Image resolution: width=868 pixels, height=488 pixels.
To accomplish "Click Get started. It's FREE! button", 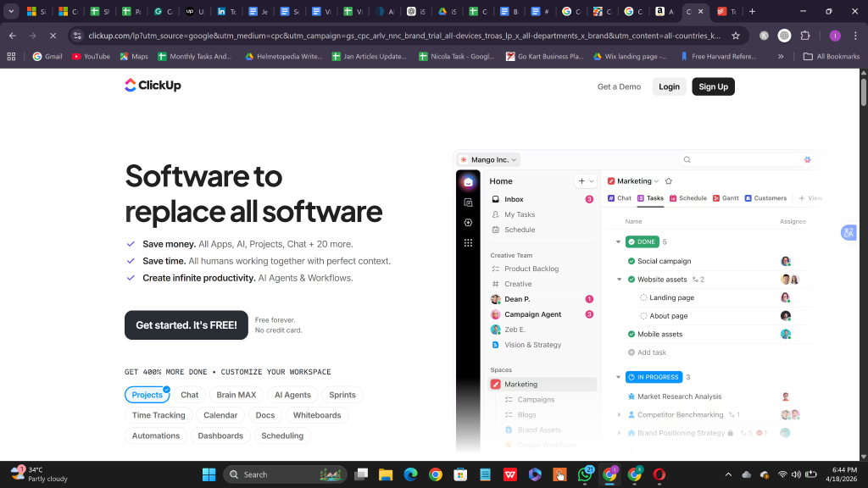I will [x=186, y=325].
